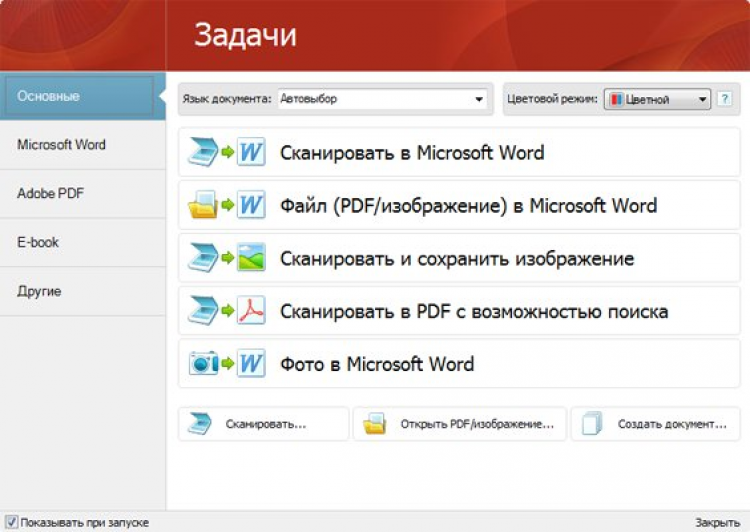
Task: Open Цветовой режим dropdown arrow
Action: 702,100
